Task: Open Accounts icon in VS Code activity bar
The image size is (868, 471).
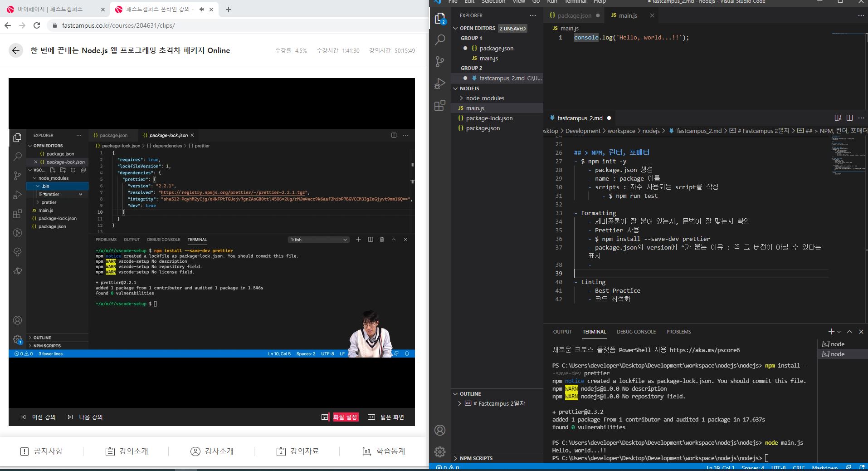Action: click(x=440, y=430)
